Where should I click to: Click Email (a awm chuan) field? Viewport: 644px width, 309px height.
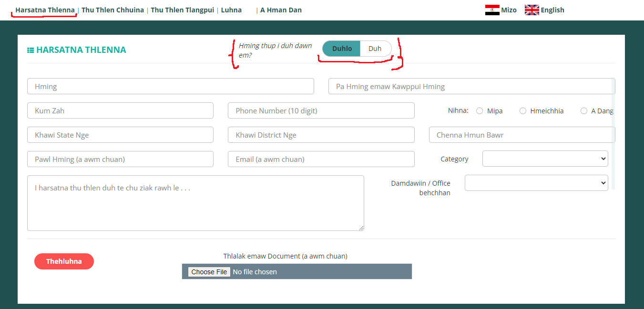click(x=321, y=159)
